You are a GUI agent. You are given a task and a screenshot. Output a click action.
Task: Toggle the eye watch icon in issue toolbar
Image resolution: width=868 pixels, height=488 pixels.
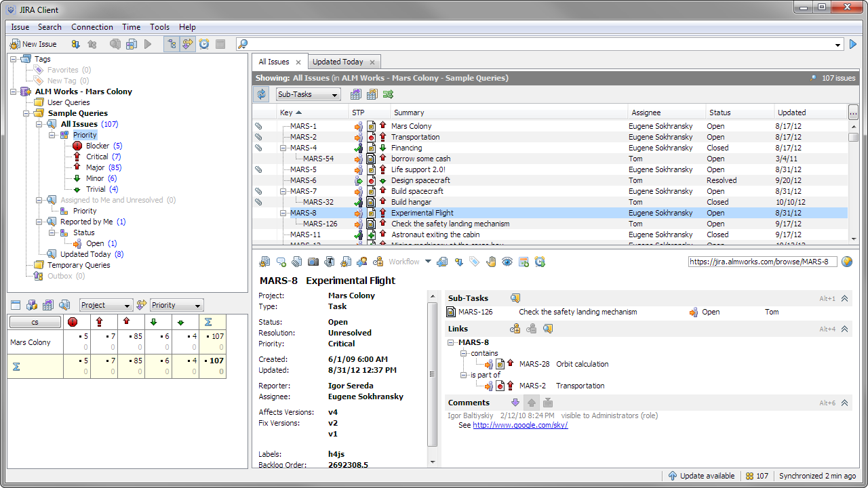click(x=507, y=262)
